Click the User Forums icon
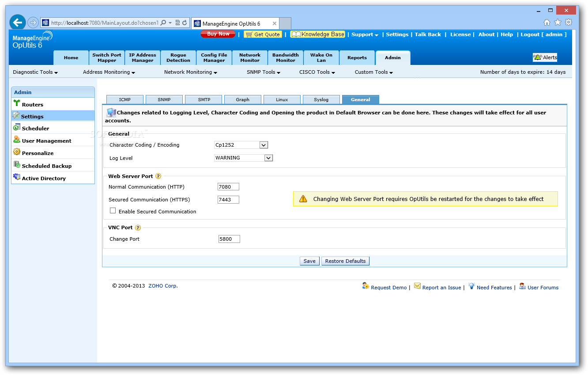Screen dimensions: 588x375 coord(522,286)
